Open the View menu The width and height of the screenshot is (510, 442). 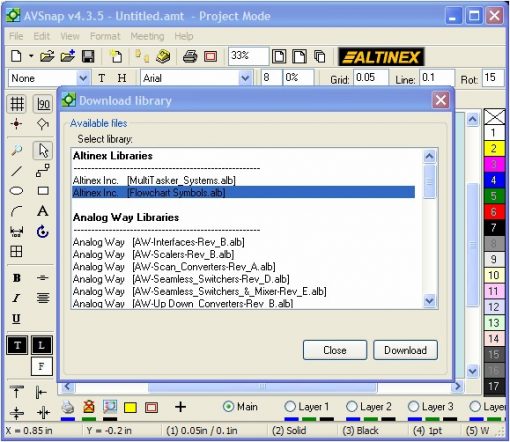click(70, 36)
